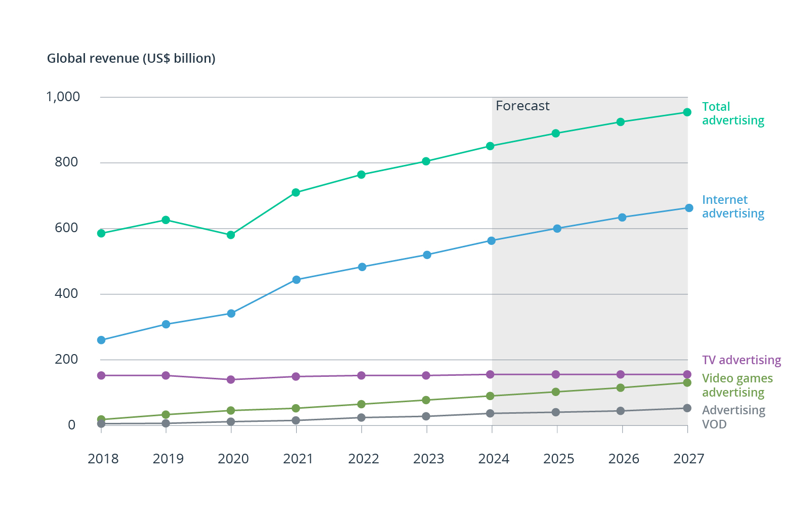Toggle the Internet advertising series label

733,207
